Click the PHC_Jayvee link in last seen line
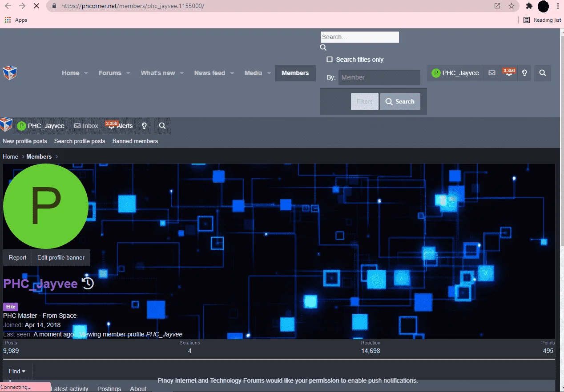The height and width of the screenshot is (392, 564). (164, 334)
